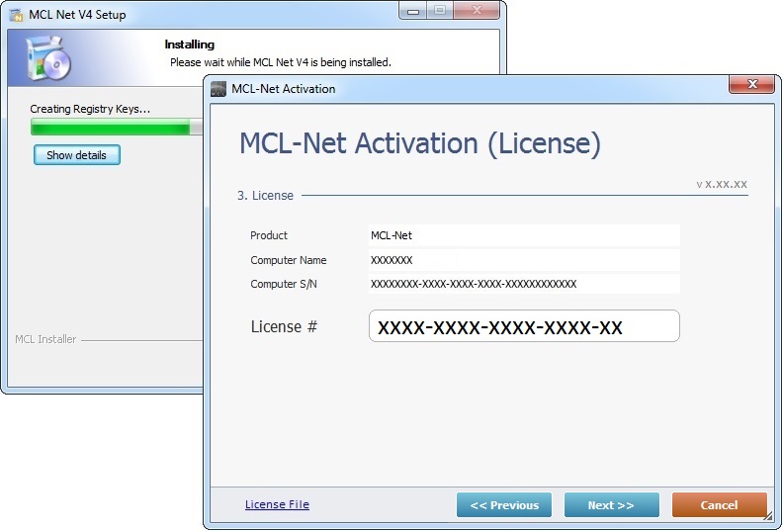Image resolution: width=783 pixels, height=532 pixels.
Task: Click the 'Product' label
Action: [269, 235]
